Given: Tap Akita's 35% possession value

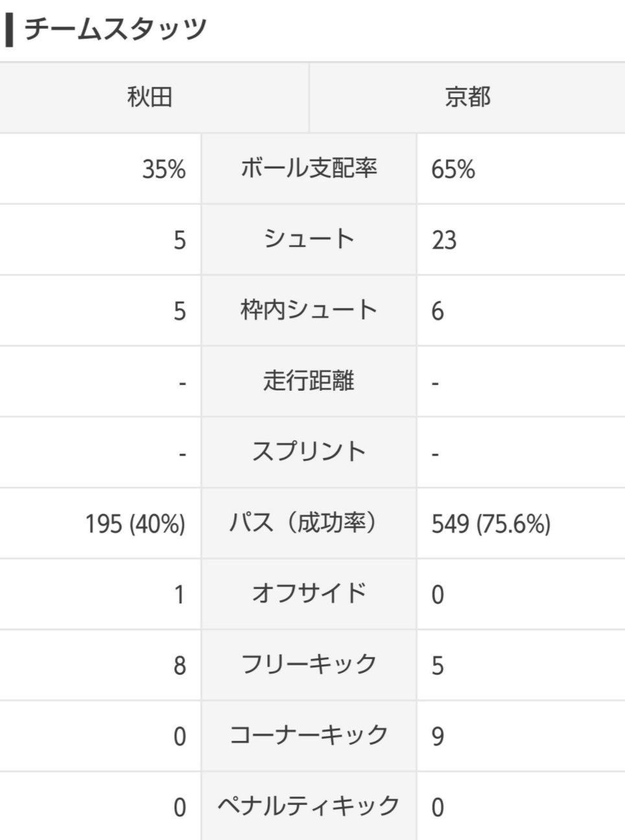Looking at the screenshot, I should point(164,169).
